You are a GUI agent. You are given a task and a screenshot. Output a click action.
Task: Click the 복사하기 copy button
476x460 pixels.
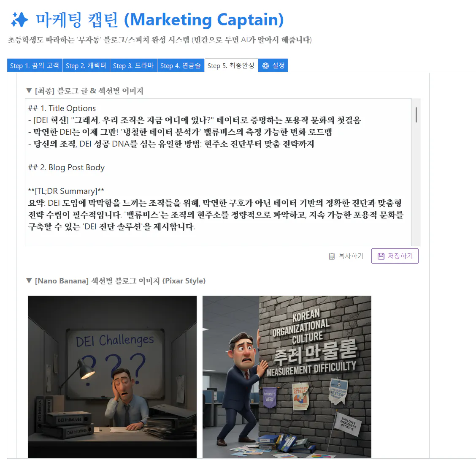click(346, 256)
